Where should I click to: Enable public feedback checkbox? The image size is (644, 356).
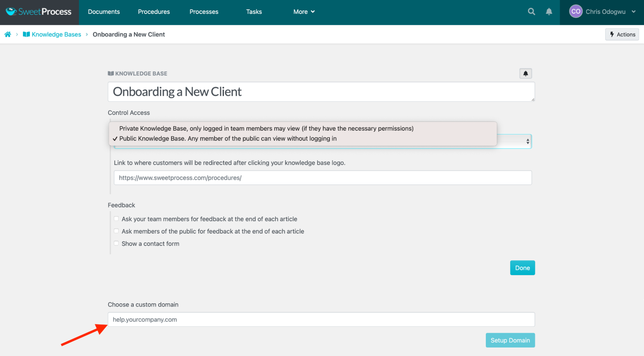click(x=116, y=231)
